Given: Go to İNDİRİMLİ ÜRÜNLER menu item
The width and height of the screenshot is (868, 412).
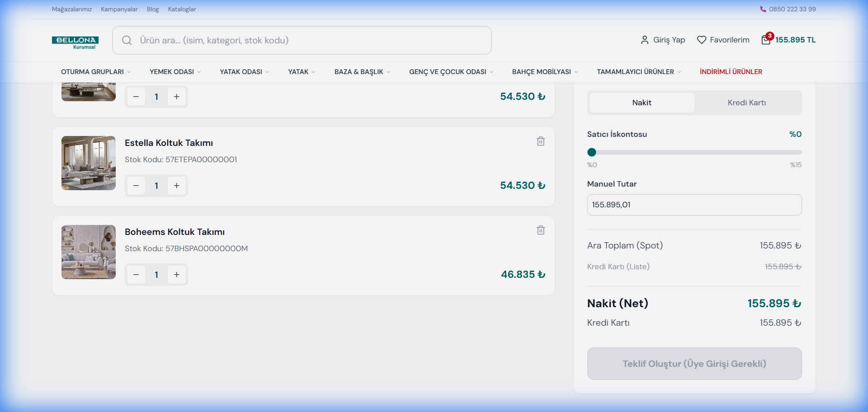Looking at the screenshot, I should click(731, 72).
